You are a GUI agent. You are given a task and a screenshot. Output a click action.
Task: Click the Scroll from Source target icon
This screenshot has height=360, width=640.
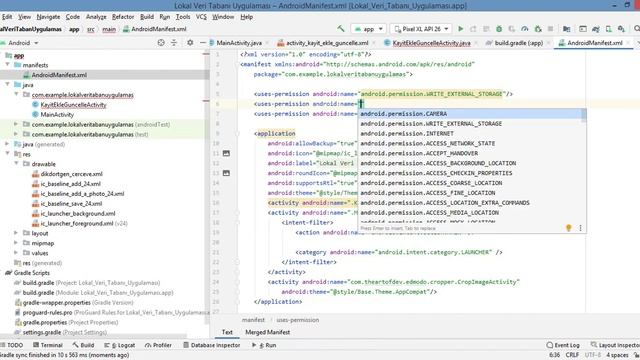click(161, 42)
